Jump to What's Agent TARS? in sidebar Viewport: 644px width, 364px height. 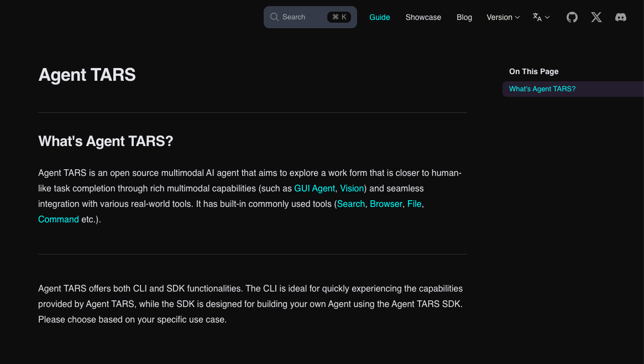pos(542,89)
